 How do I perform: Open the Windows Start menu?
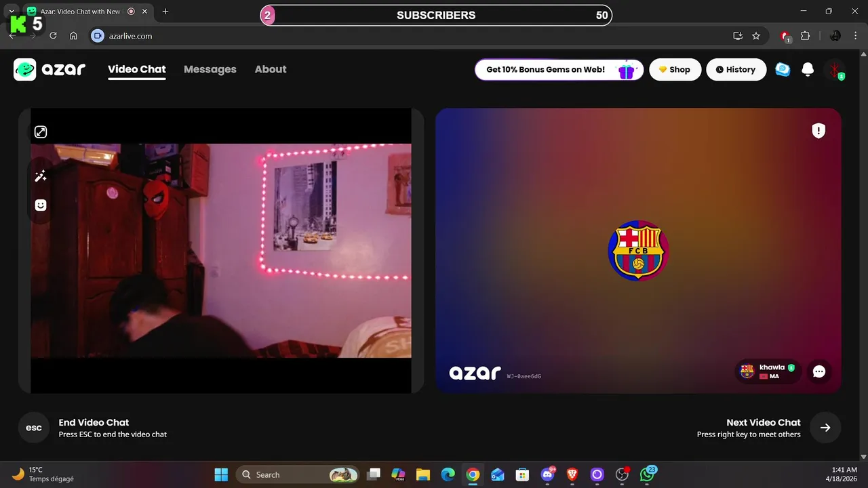pyautogui.click(x=221, y=474)
